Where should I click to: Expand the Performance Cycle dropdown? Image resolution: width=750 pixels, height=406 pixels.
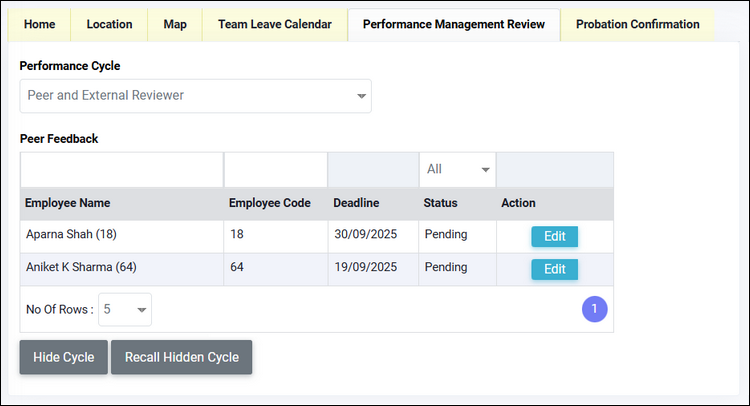pyautogui.click(x=195, y=96)
